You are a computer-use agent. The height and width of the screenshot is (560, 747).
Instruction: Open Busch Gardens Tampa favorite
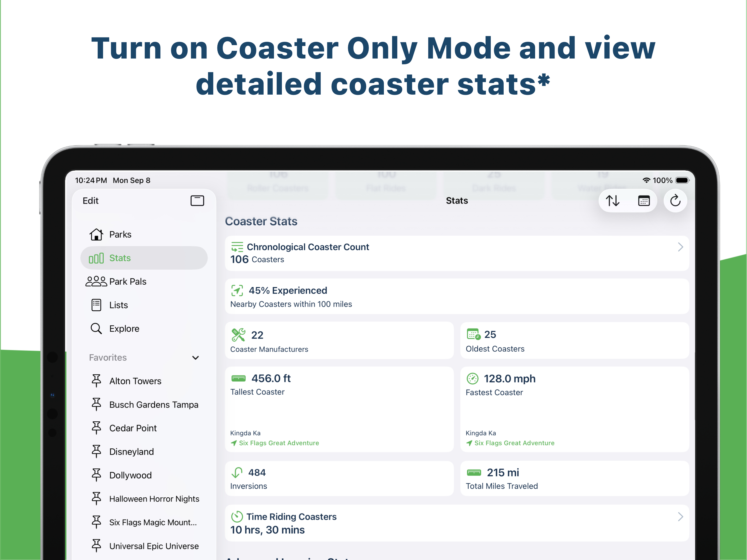click(144, 405)
